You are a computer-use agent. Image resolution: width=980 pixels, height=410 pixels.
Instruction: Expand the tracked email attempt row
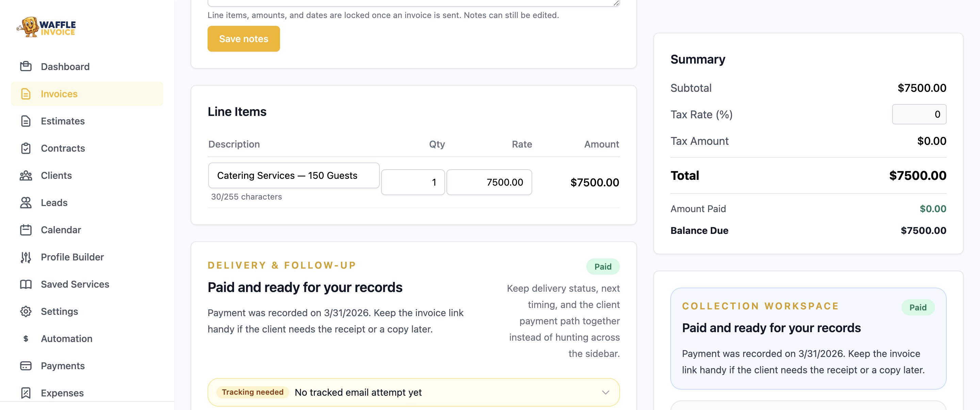(x=413, y=392)
